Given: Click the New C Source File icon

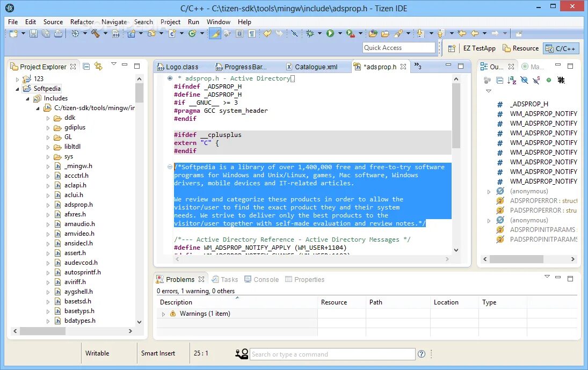Looking at the screenshot, I should pos(172,34).
